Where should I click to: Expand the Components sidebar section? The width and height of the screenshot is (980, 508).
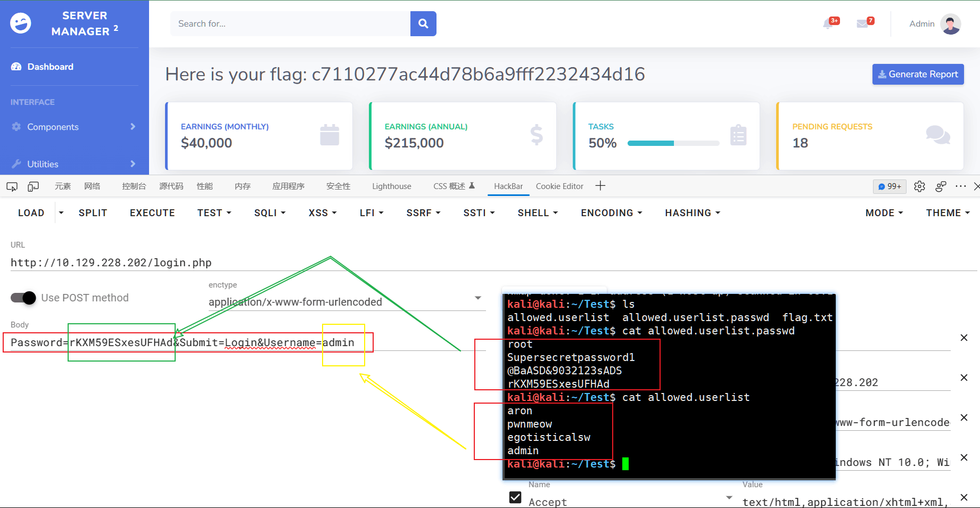point(74,127)
